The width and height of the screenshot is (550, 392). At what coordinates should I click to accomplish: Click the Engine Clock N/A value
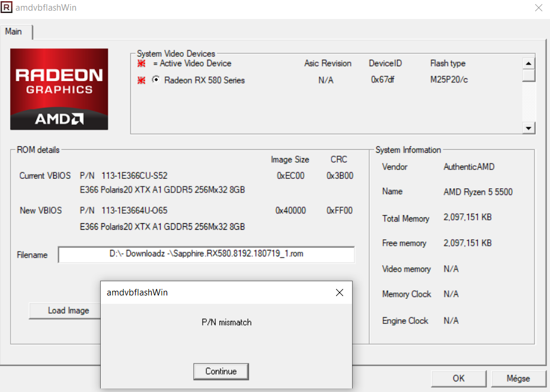pos(451,320)
